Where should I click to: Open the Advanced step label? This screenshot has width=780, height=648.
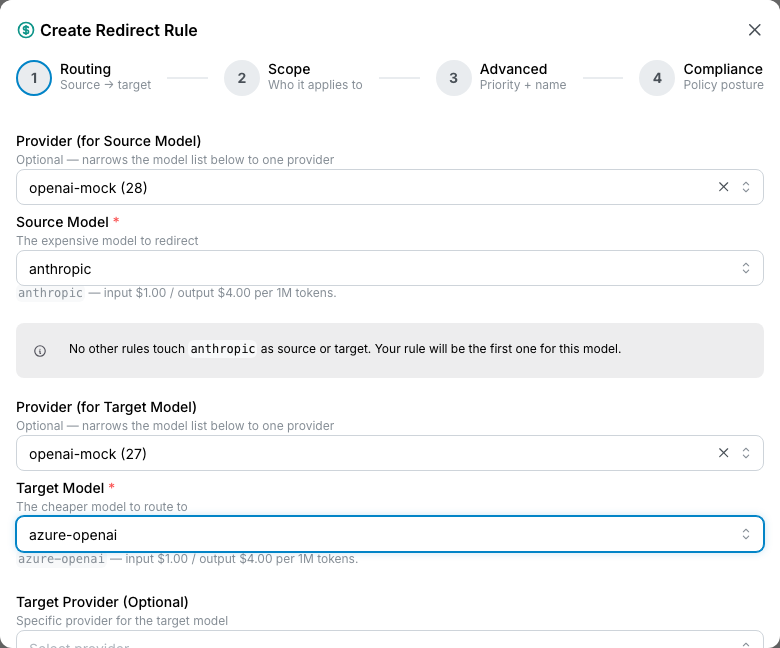coord(513,69)
